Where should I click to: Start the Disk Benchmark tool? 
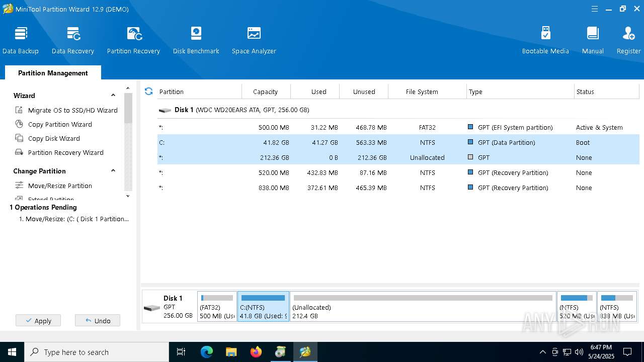[x=196, y=40]
